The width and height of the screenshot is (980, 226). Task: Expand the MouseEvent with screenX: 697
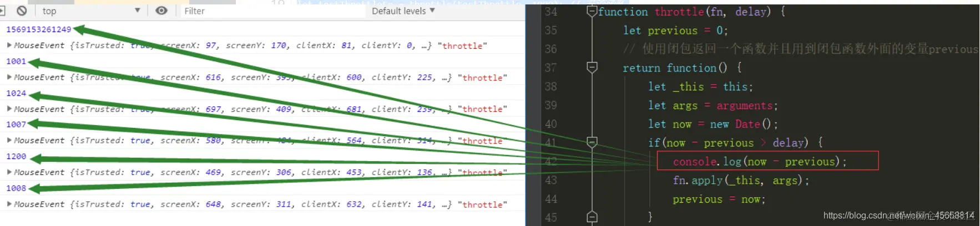[9, 109]
